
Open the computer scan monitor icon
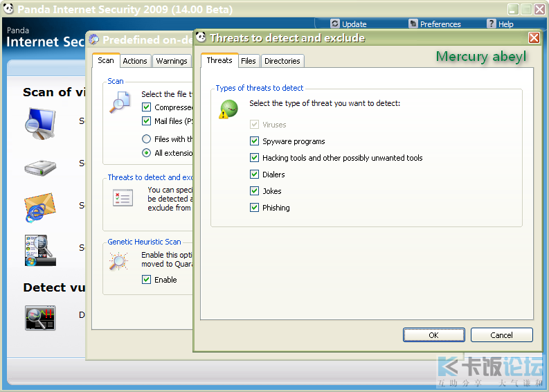tap(40, 124)
